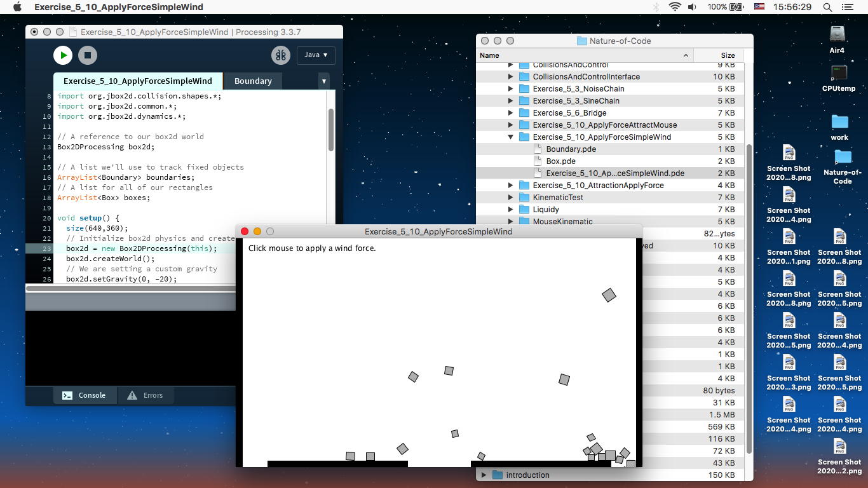Viewport: 868px width, 488px height.
Task: Expand the Exercise_5_3_NoiseChain folder
Action: click(510, 89)
